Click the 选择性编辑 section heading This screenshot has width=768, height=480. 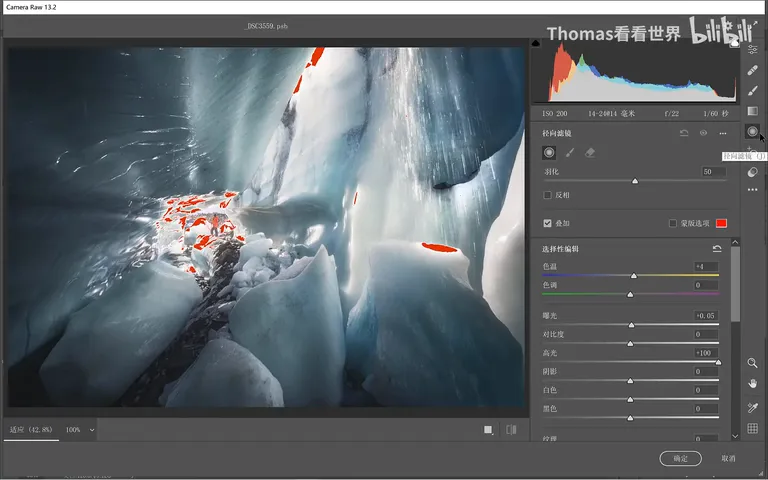point(560,249)
